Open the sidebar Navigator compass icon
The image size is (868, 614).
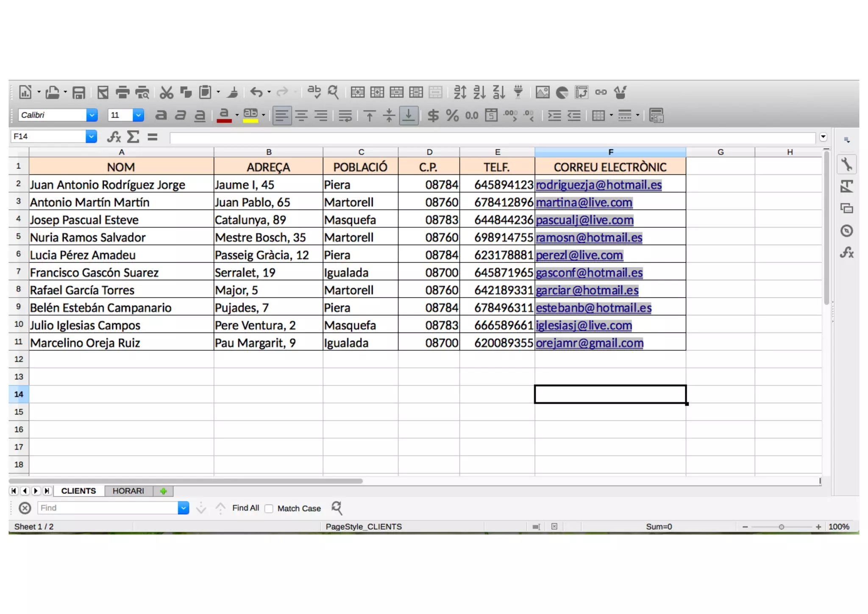point(846,231)
